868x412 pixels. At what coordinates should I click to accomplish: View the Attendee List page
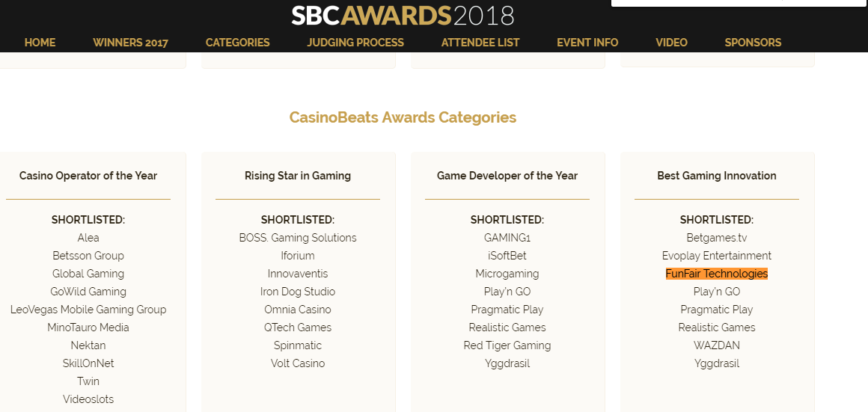click(480, 43)
